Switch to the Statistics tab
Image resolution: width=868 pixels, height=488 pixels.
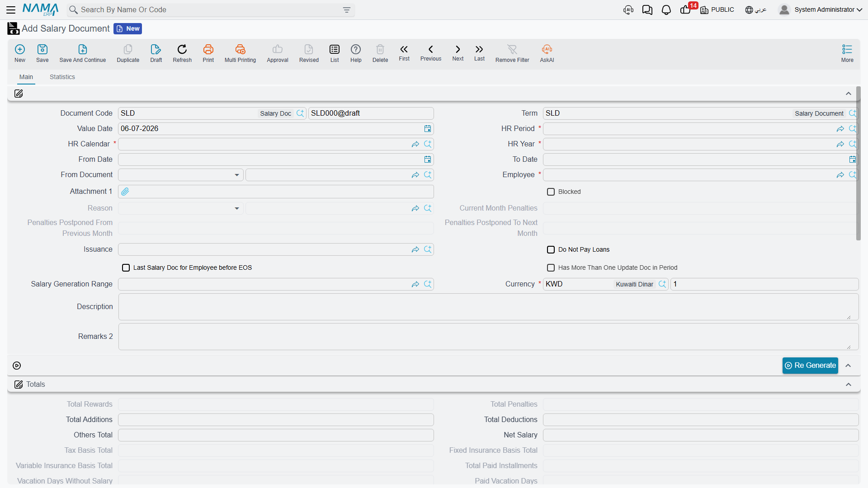click(62, 77)
